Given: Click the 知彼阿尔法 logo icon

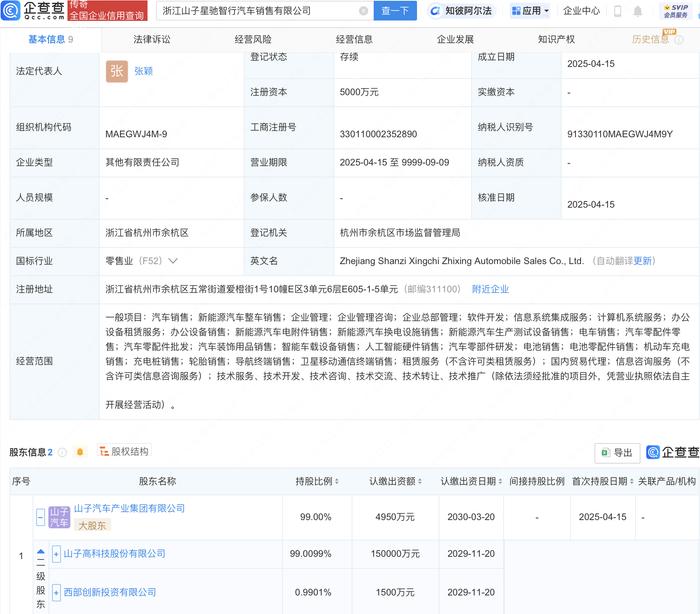Looking at the screenshot, I should pyautogui.click(x=434, y=11).
